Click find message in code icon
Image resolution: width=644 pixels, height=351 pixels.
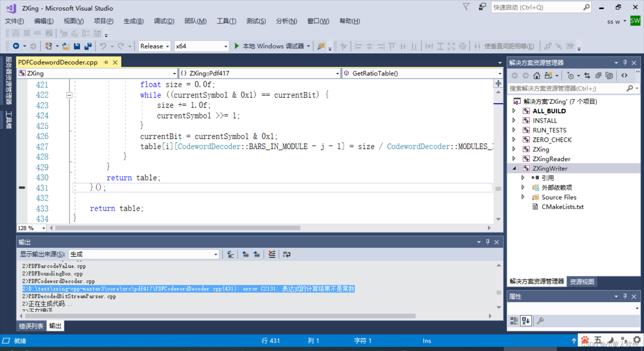[x=230, y=254]
